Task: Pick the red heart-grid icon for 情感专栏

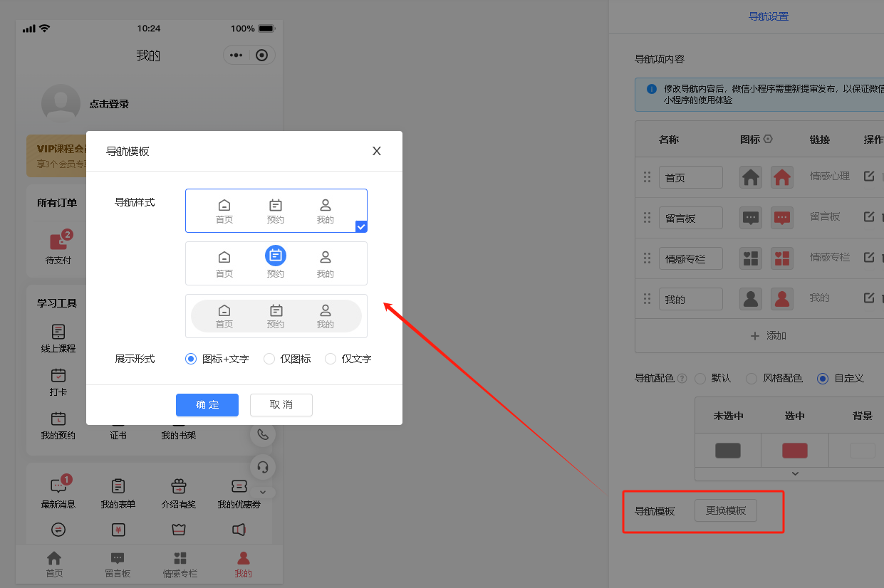Action: [x=782, y=258]
